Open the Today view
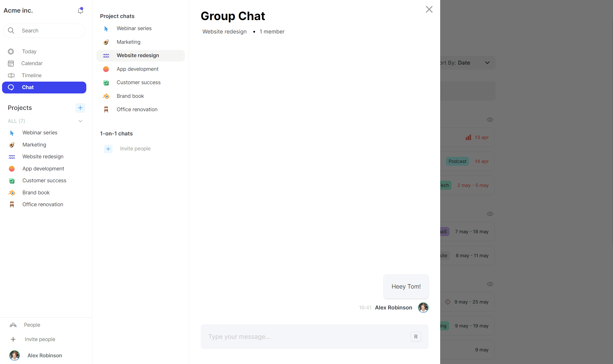The width and height of the screenshot is (613, 364). click(x=29, y=51)
